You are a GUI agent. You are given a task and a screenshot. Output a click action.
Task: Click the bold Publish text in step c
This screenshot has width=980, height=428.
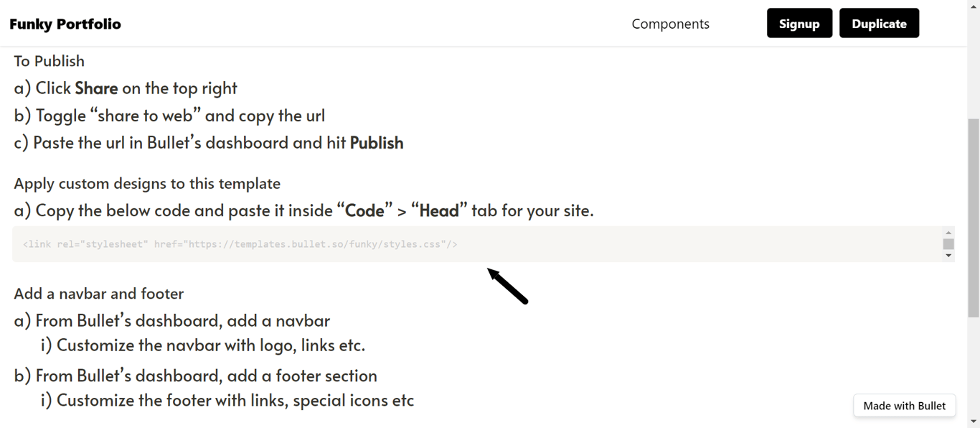pos(377,142)
